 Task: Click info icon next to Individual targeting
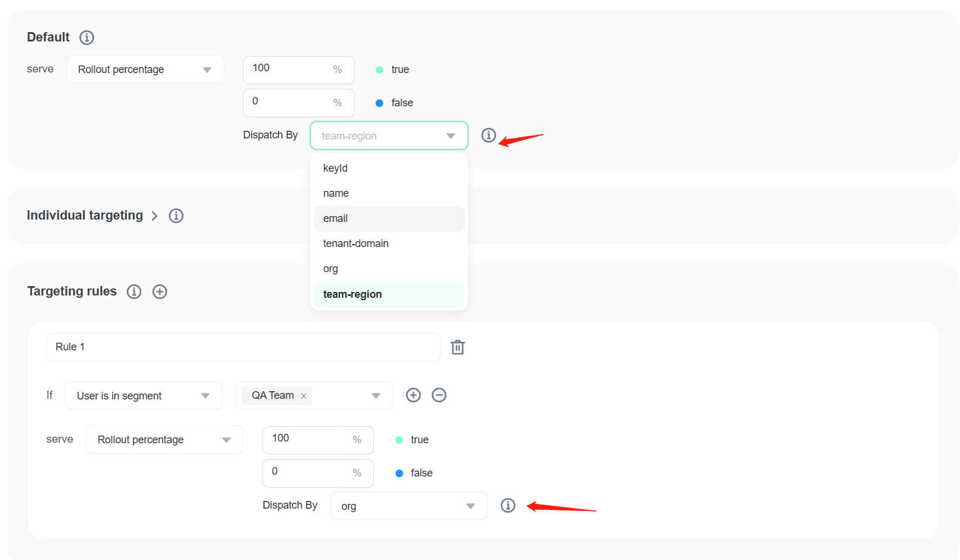176,216
